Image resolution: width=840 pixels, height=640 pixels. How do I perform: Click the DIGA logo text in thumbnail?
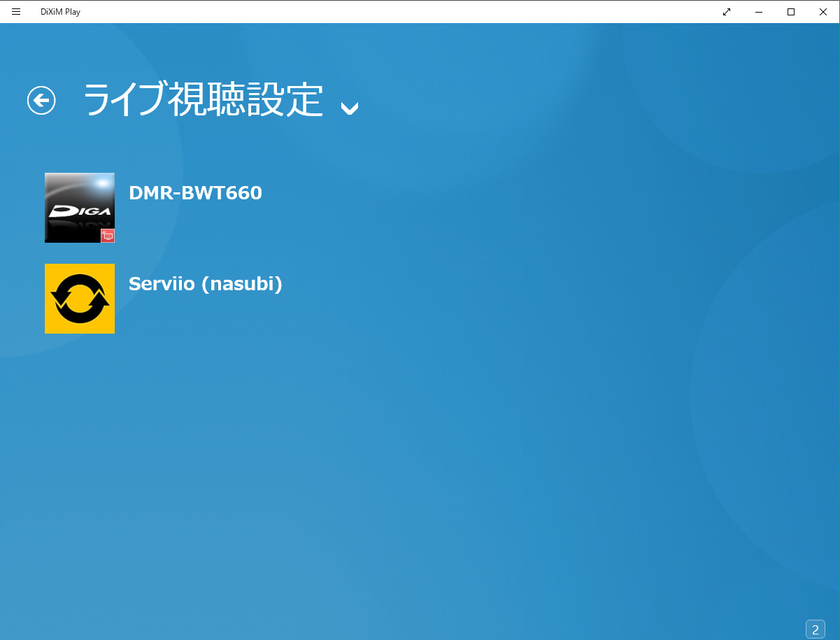[x=79, y=209]
